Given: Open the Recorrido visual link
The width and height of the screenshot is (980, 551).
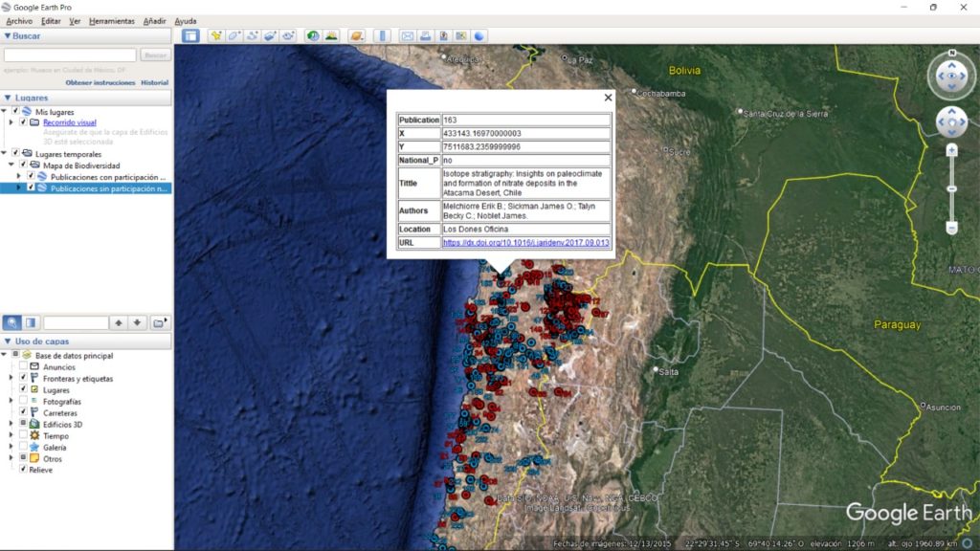Looking at the screenshot, I should [69, 122].
